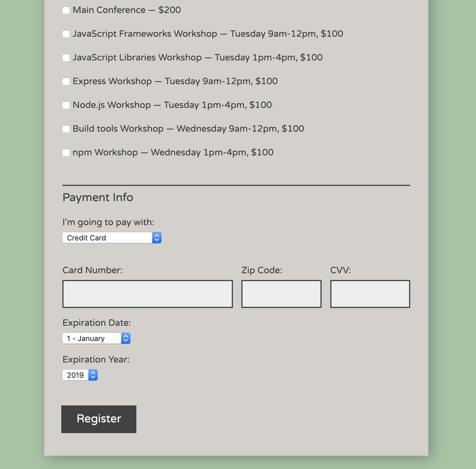The height and width of the screenshot is (469, 476).
Task: Focus the Zip Code input box
Action: 281,294
